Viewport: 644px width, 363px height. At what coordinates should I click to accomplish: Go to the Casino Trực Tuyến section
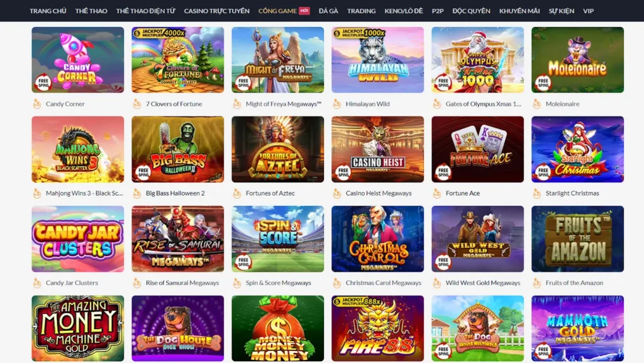coord(216,11)
